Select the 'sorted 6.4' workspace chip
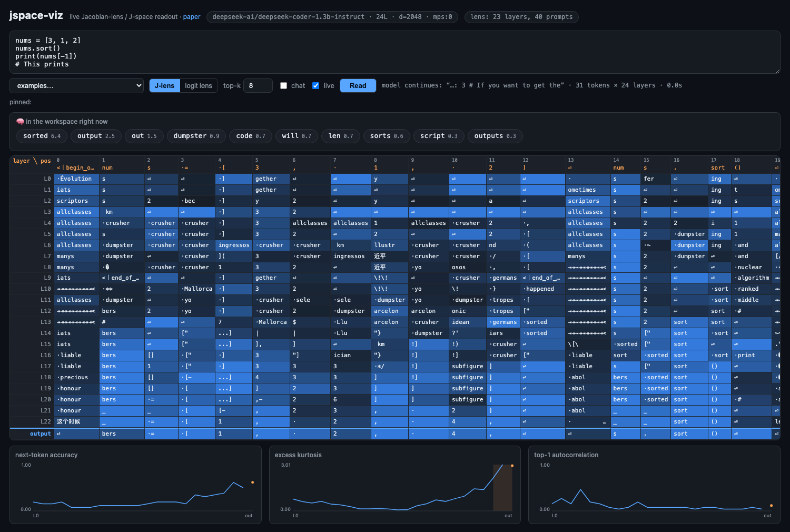790x532 pixels. pyautogui.click(x=42, y=136)
